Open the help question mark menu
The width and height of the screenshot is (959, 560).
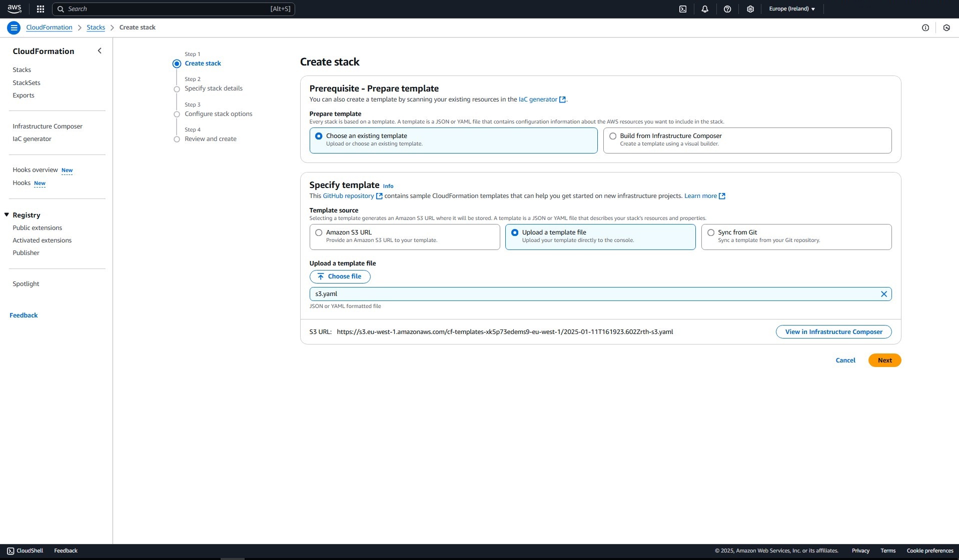(727, 9)
